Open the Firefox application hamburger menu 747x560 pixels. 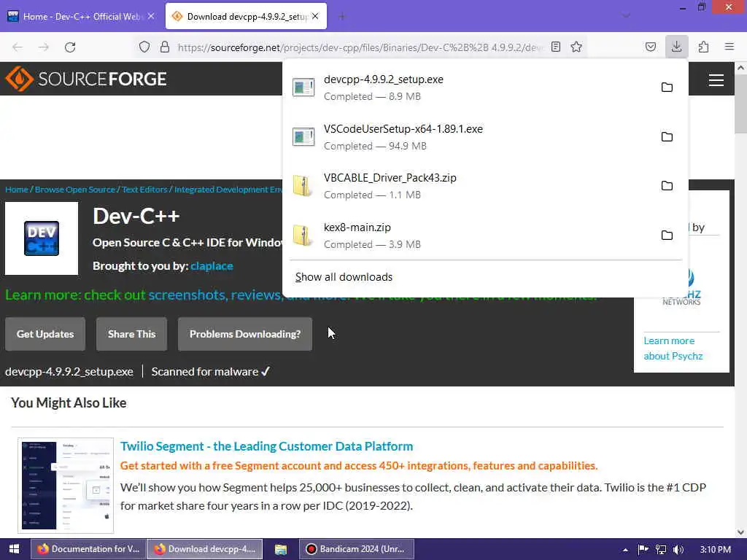(729, 47)
